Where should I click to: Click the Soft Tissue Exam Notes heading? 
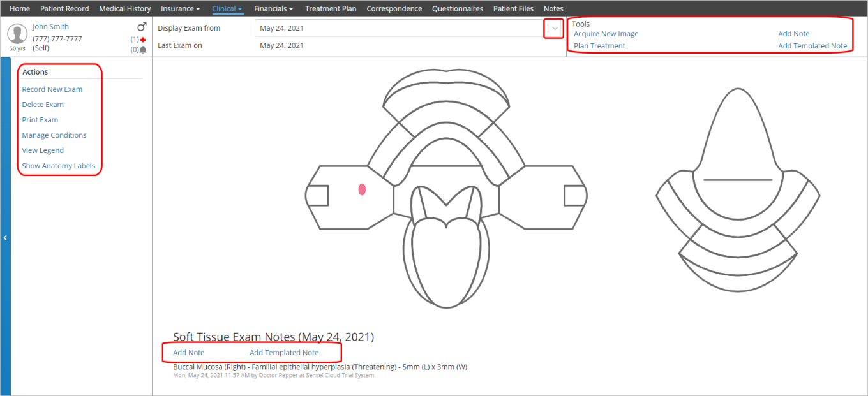pyautogui.click(x=273, y=337)
